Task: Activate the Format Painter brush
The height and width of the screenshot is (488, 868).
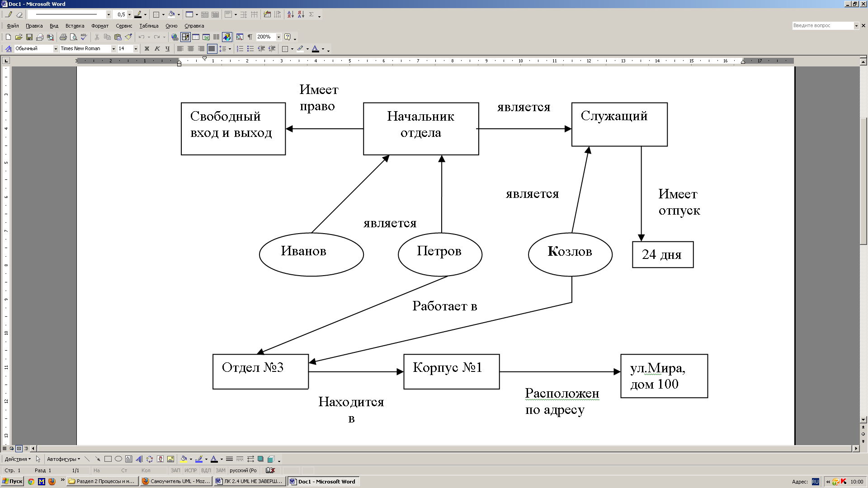Action: pyautogui.click(x=128, y=37)
